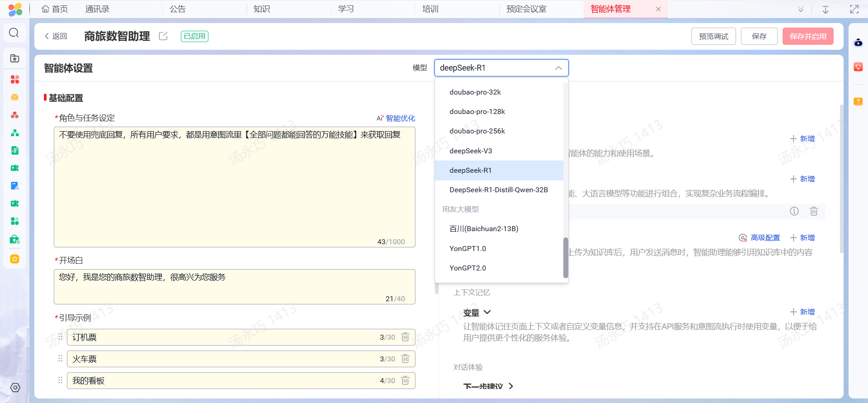Click the orange question help icon

click(858, 101)
